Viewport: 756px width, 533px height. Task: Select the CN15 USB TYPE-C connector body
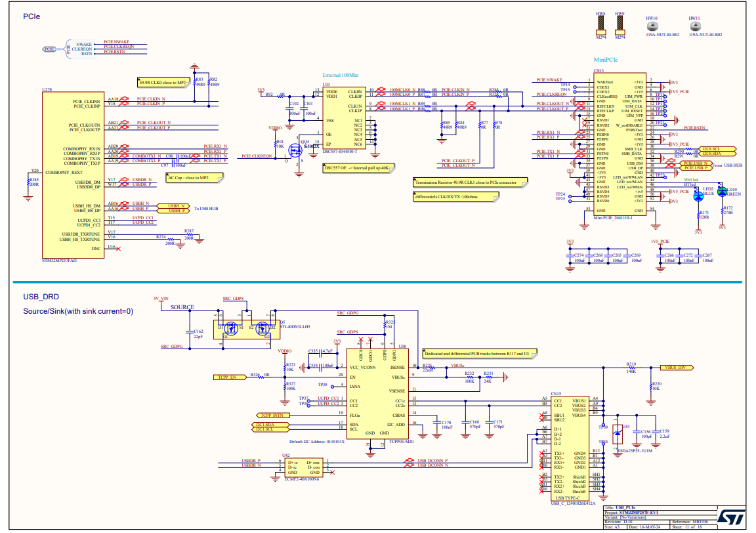[x=570, y=448]
